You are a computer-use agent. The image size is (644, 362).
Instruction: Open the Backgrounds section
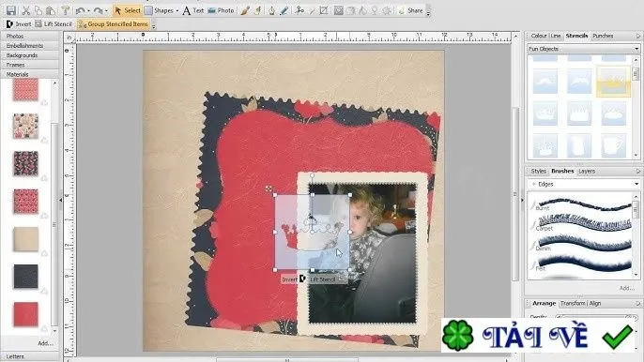(30, 55)
